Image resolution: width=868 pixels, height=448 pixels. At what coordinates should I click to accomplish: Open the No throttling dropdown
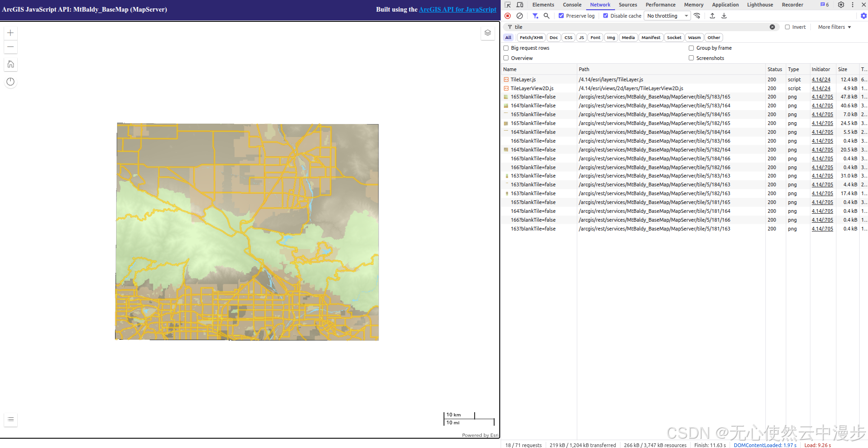[x=667, y=16]
